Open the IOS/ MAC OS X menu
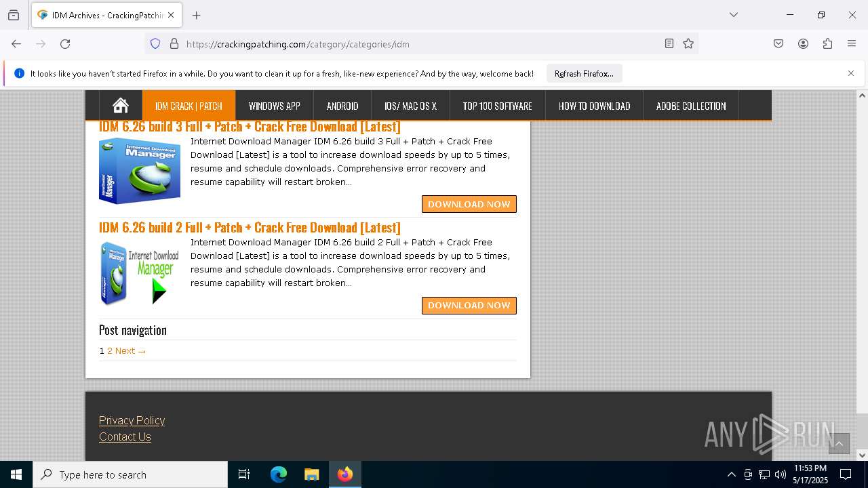Image resolution: width=868 pixels, height=488 pixels. [x=410, y=106]
